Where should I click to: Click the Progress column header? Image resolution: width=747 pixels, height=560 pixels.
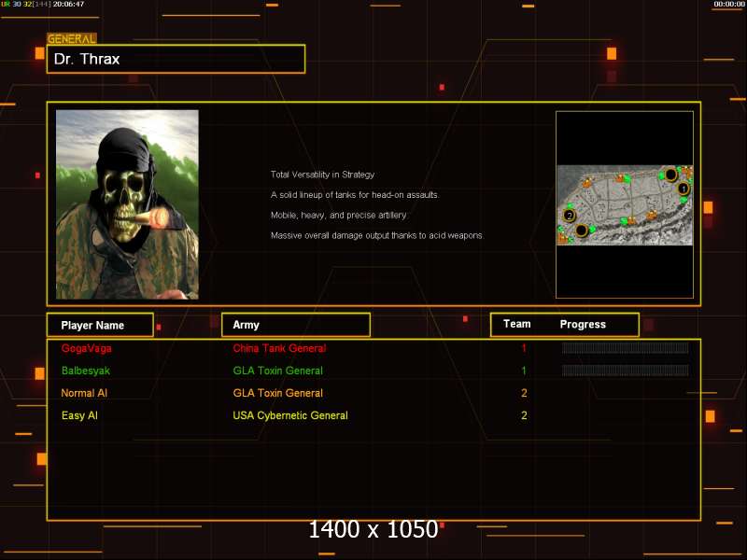pos(583,325)
